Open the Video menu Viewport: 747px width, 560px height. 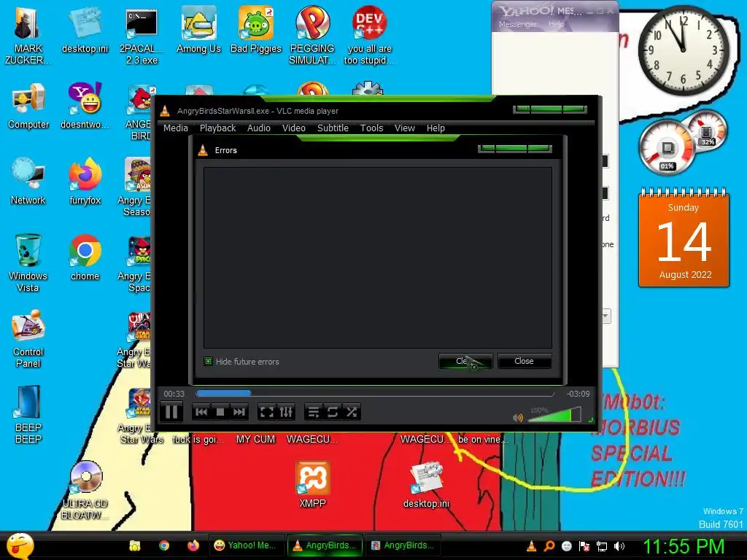pos(293,128)
